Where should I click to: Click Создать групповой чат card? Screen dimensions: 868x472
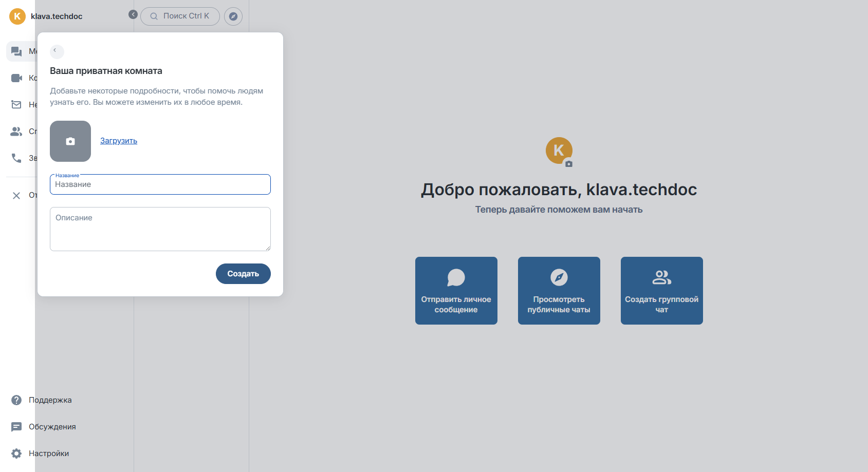click(x=662, y=291)
